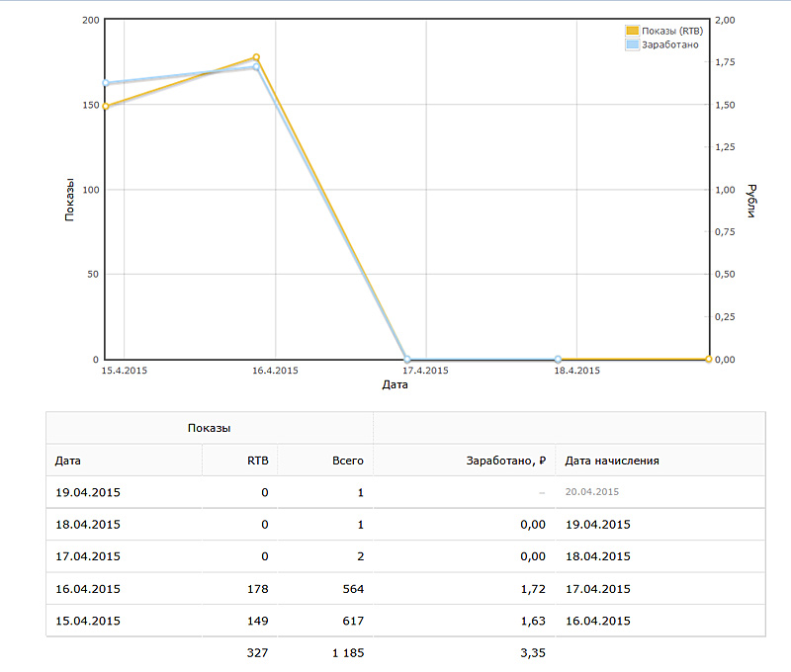
Task: Click the orange peak data point on 16.4.2015
Action: (256, 57)
